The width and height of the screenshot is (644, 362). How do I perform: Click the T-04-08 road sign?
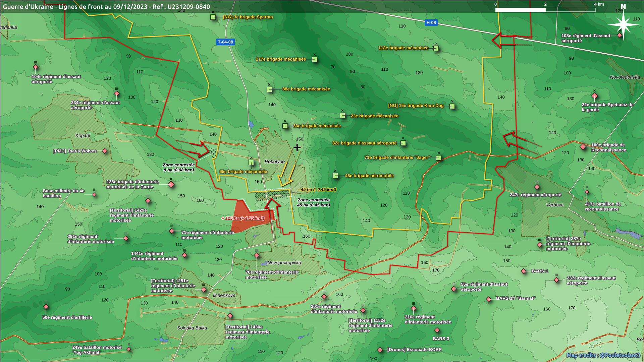[225, 42]
